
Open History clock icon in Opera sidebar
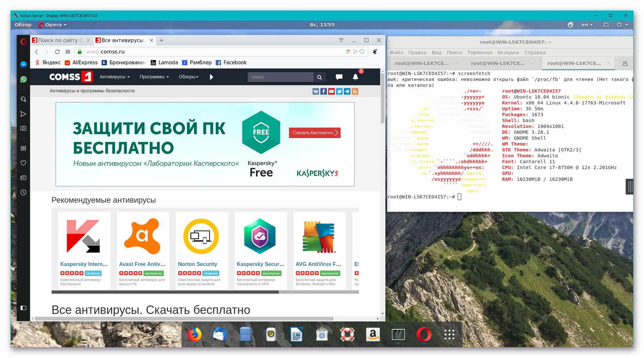[x=24, y=193]
